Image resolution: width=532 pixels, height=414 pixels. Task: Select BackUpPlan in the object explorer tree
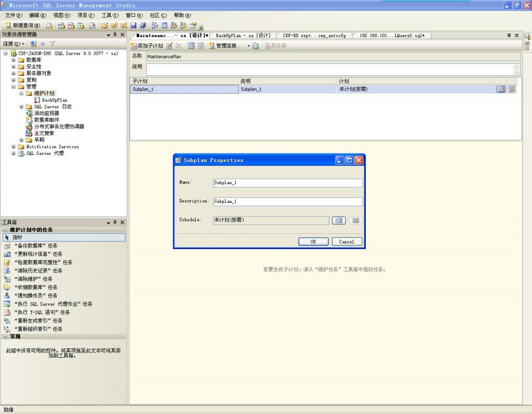pyautogui.click(x=54, y=100)
